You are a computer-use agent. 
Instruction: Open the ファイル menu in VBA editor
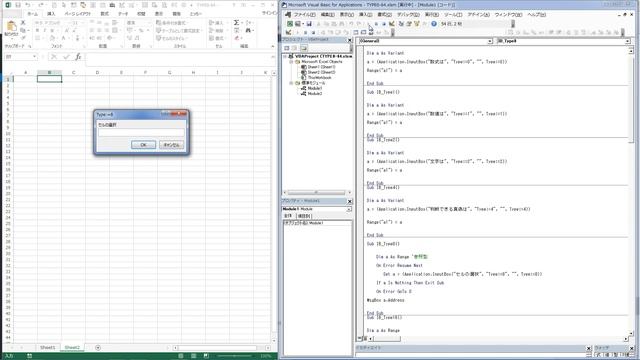tap(304, 15)
